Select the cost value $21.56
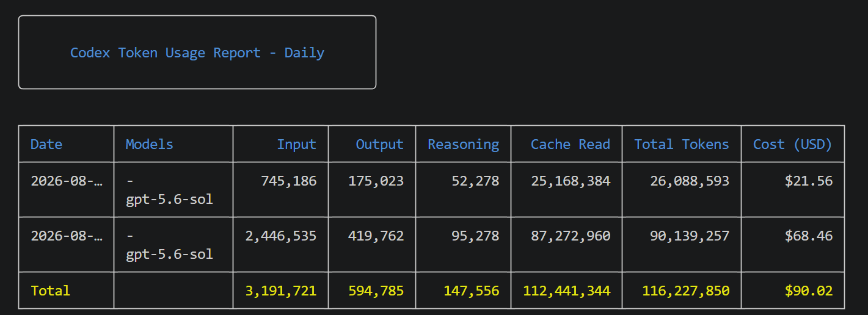The width and height of the screenshot is (868, 315). (x=809, y=181)
